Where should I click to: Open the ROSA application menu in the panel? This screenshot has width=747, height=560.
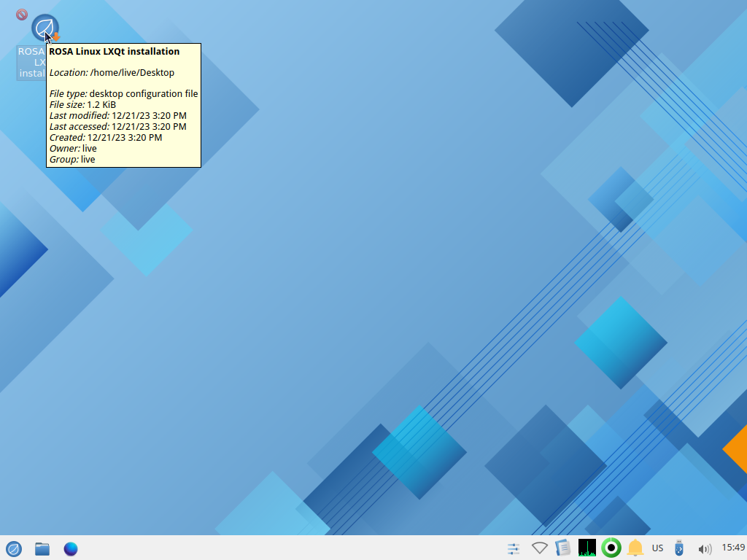[x=13, y=548]
